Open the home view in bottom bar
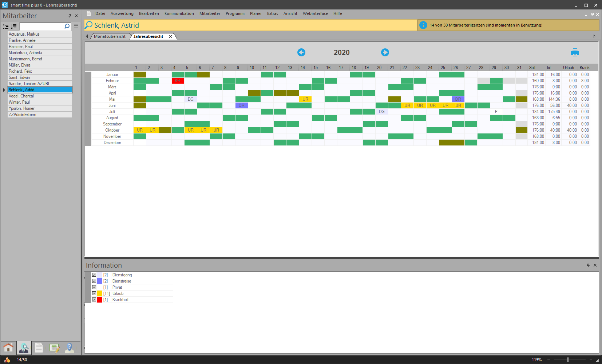Image resolution: width=602 pixels, height=364 pixels. click(8, 348)
